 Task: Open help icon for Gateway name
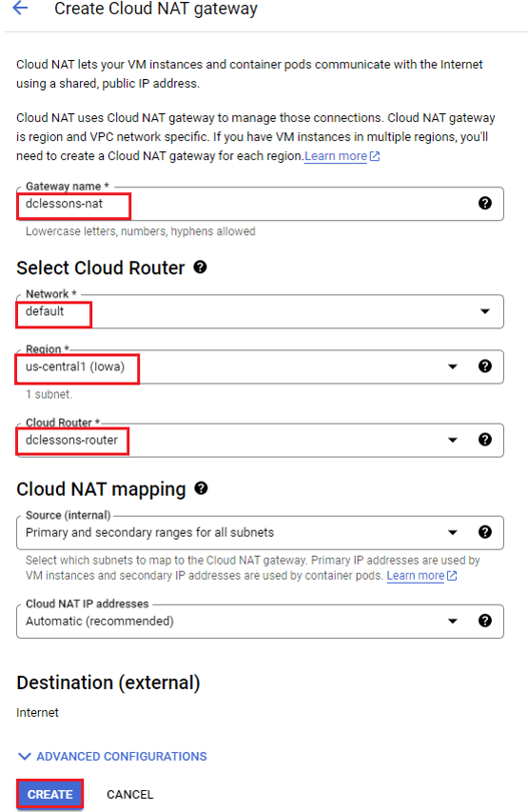(x=484, y=203)
